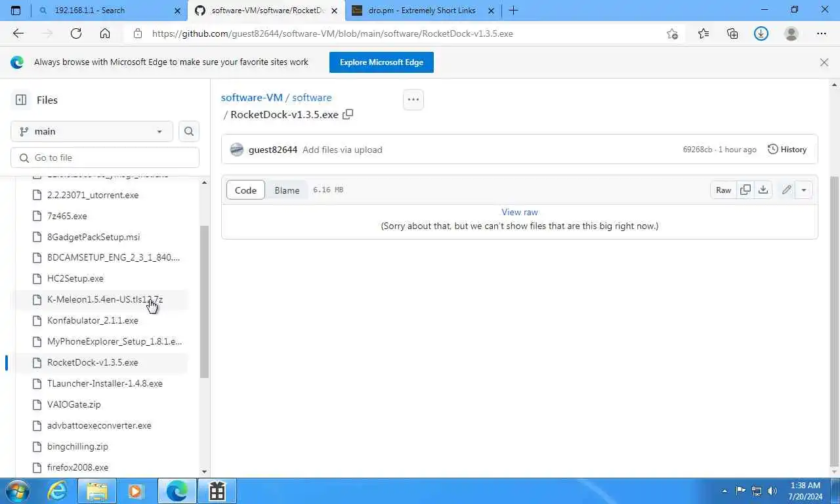Switch to the Code tab
The image size is (840, 504).
pyautogui.click(x=245, y=190)
